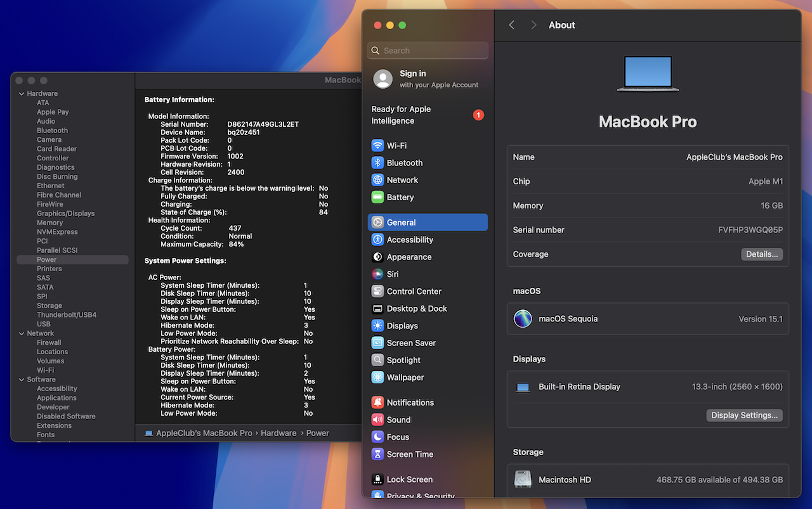Click the Appearance icon
This screenshot has width=812, height=509.
[377, 257]
